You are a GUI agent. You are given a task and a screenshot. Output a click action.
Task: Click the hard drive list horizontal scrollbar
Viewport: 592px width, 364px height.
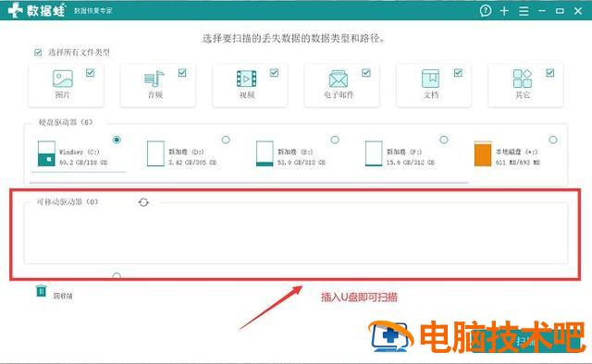(x=249, y=183)
